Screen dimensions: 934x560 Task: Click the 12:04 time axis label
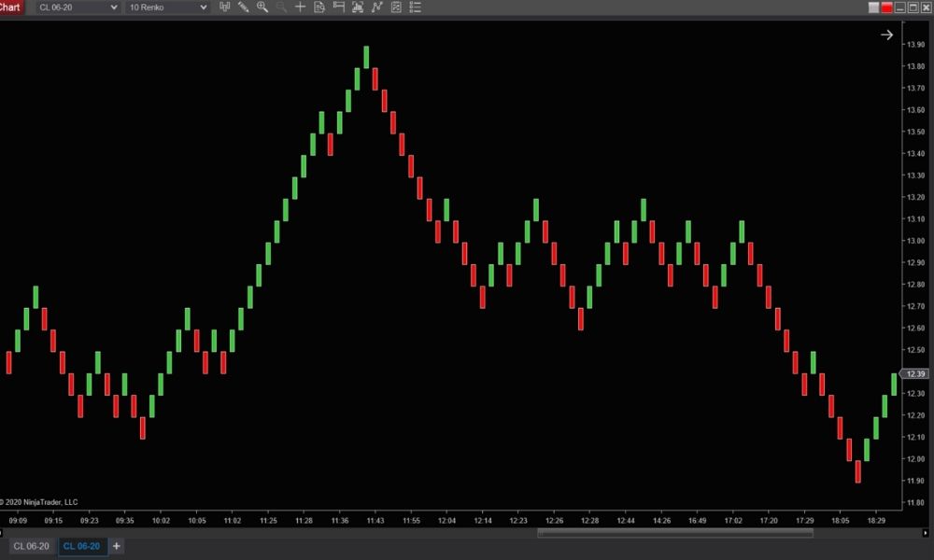coord(446,521)
